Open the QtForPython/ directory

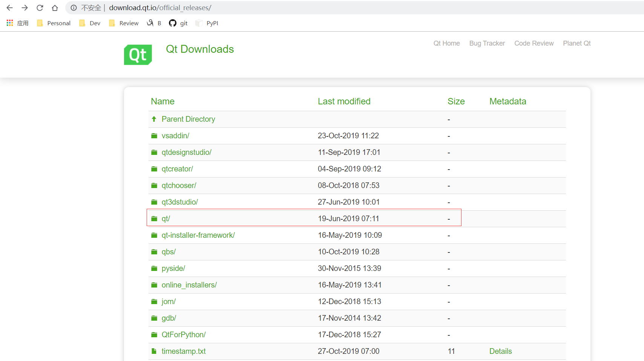183,334
